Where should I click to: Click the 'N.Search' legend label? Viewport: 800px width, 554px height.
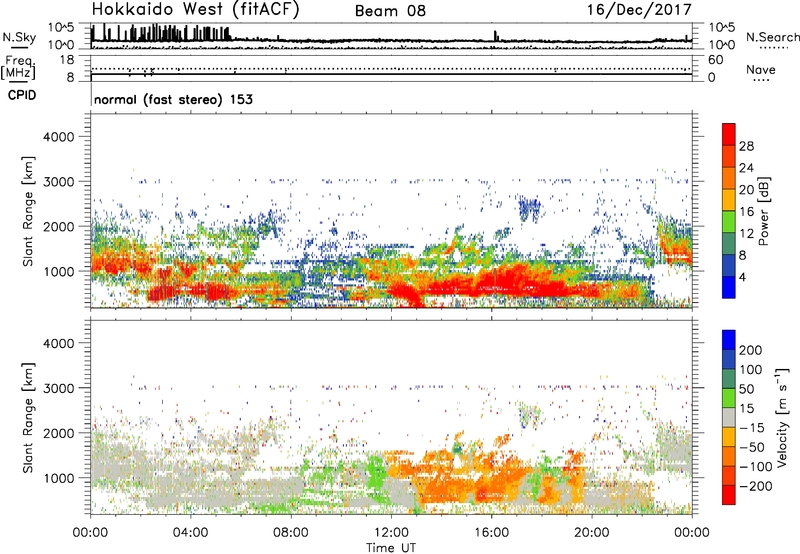tap(772, 37)
